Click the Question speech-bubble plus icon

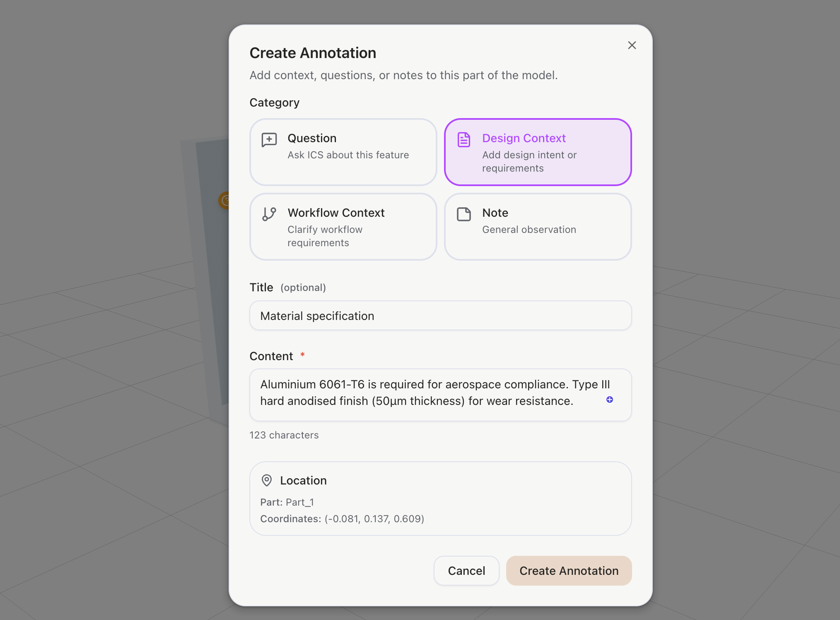tap(269, 140)
